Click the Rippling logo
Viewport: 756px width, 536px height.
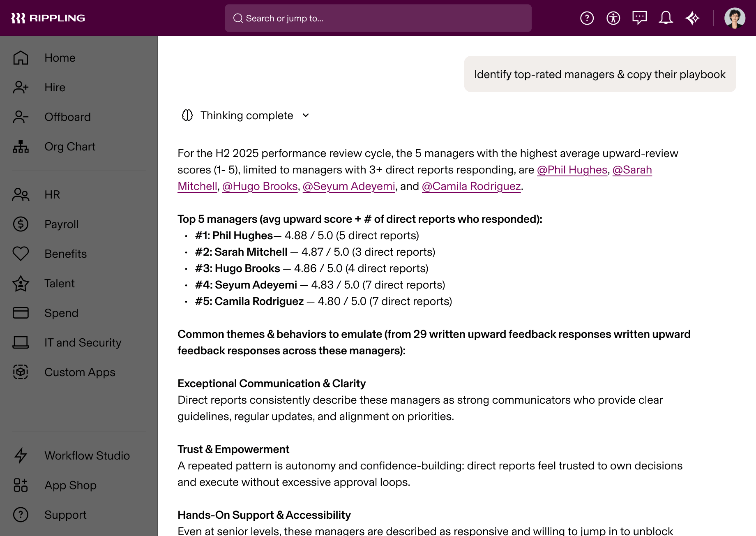point(48,18)
